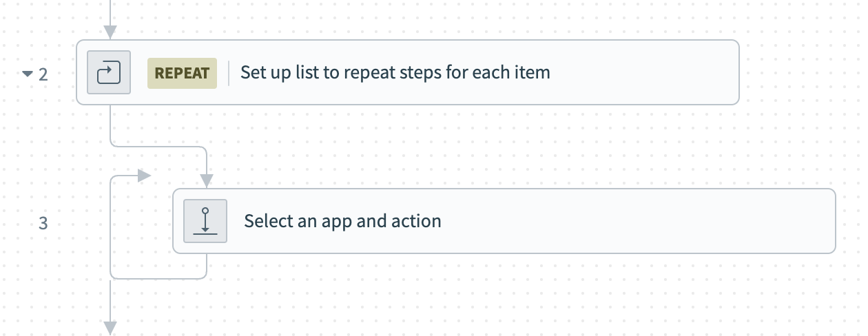Click the repeat loop icon in step 2
Screen dimensions: 868x336
click(109, 72)
